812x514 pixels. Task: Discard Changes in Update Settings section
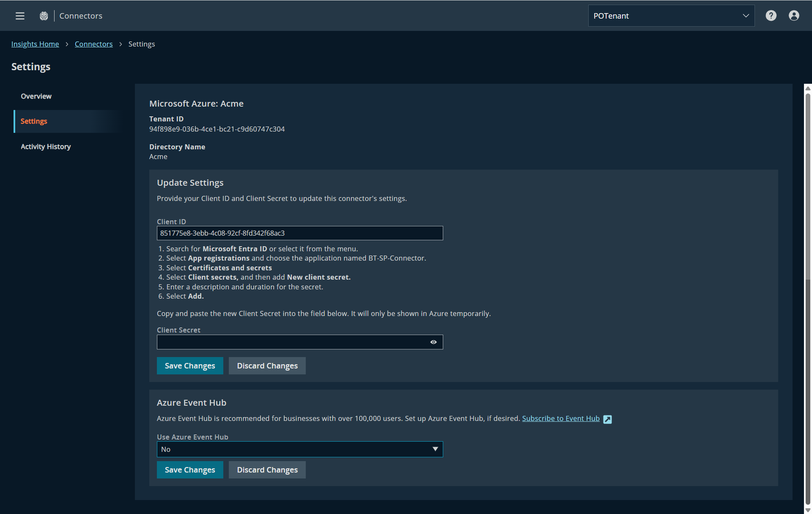point(267,366)
